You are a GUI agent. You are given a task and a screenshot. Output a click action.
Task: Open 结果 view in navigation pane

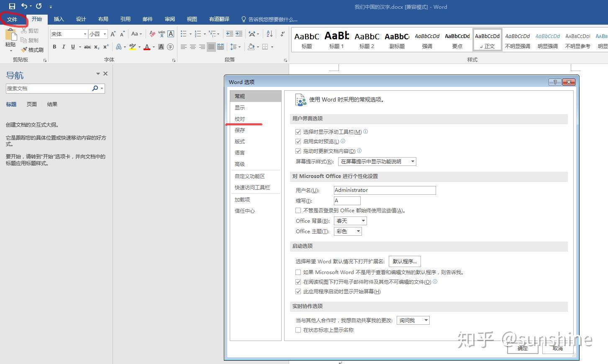pos(52,104)
